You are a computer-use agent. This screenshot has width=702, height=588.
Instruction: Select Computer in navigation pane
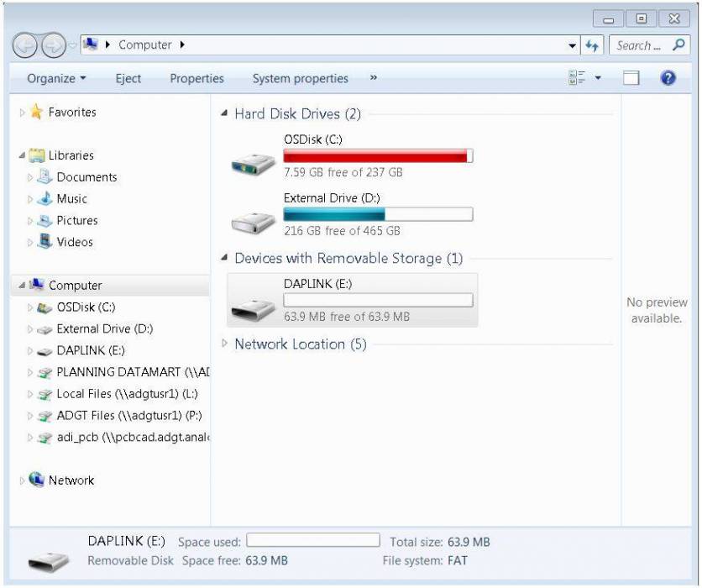(75, 286)
